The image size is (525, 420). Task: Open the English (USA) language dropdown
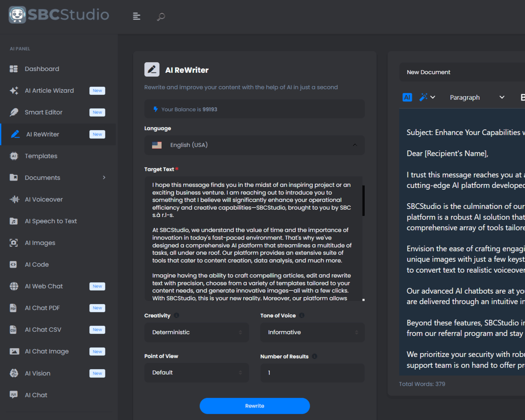(x=254, y=145)
